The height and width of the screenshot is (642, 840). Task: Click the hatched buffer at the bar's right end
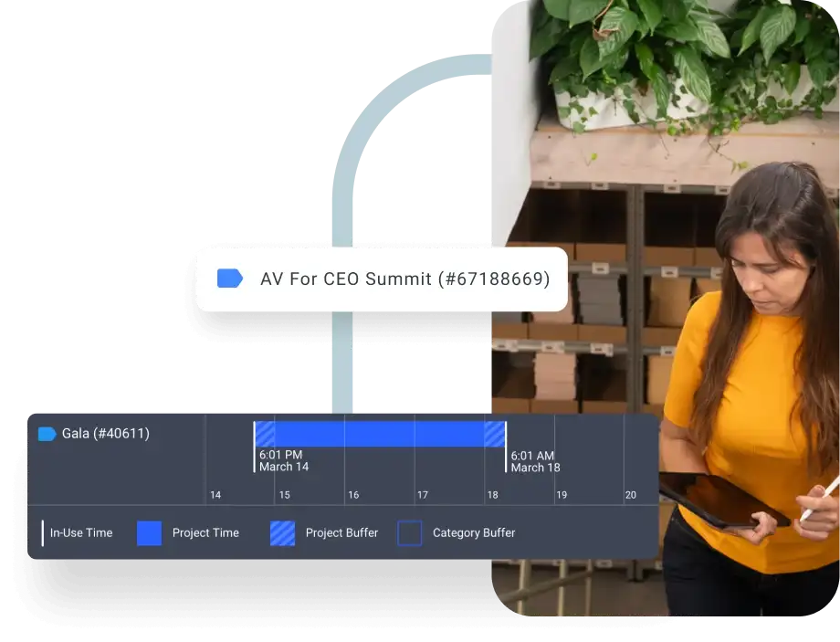(494, 434)
